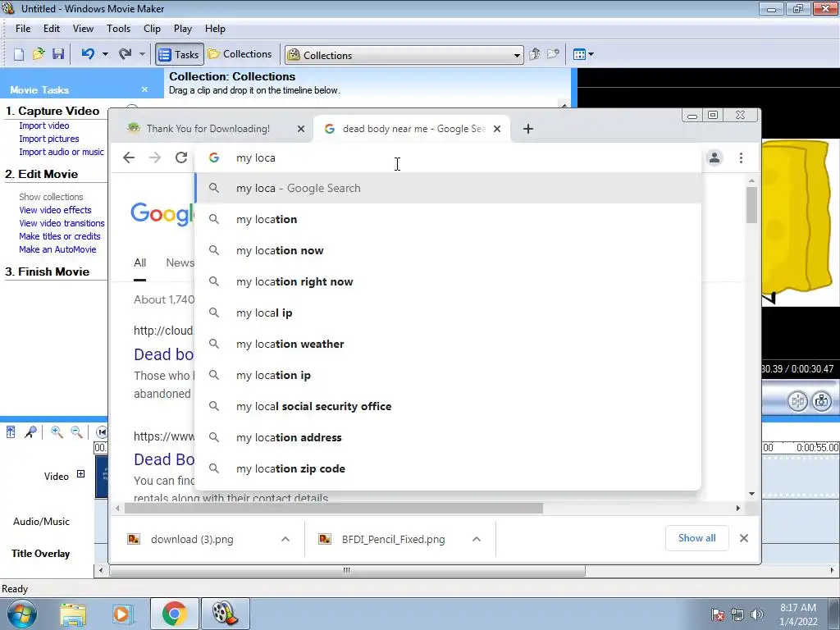Select the 'my location zip code' suggestion
Viewport: 840px width, 630px height.
tap(448, 468)
